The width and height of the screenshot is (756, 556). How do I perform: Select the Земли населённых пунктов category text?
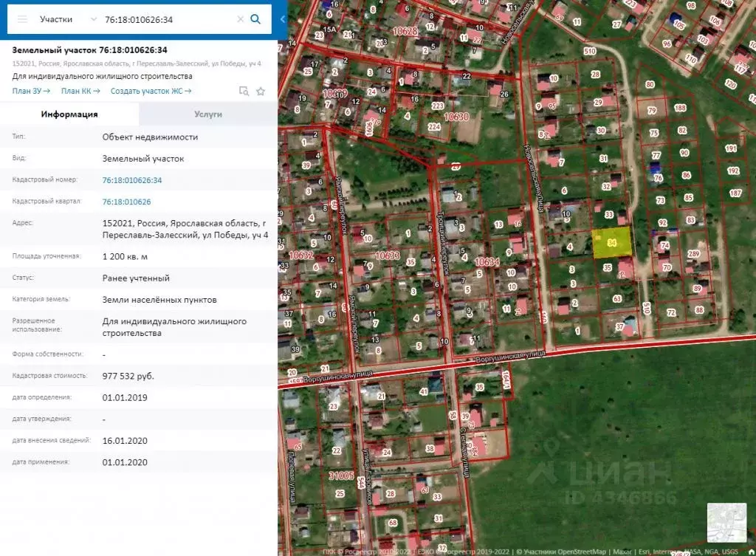159,300
